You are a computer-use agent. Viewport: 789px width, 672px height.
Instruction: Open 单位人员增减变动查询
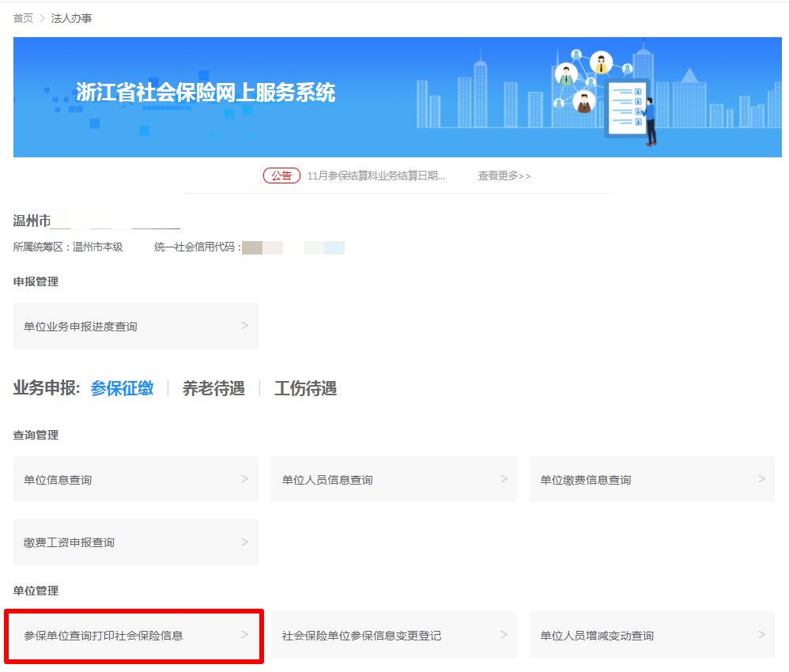coord(597,636)
